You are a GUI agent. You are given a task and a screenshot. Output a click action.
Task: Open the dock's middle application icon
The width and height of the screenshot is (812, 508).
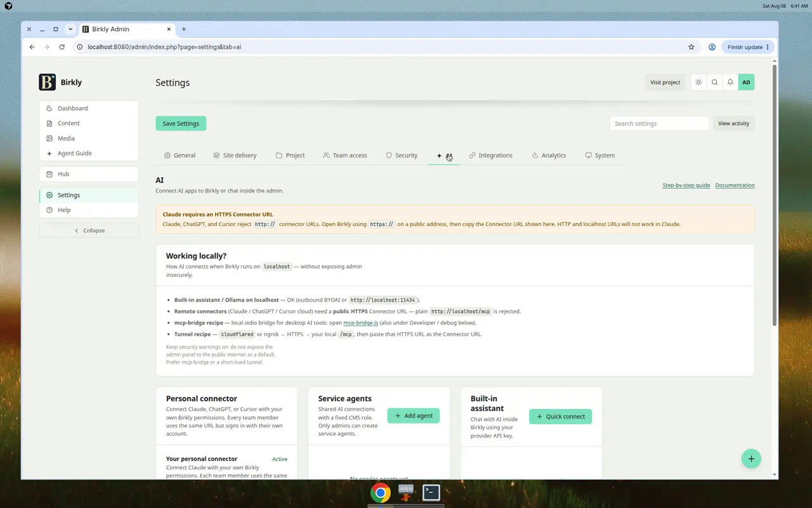point(406,492)
